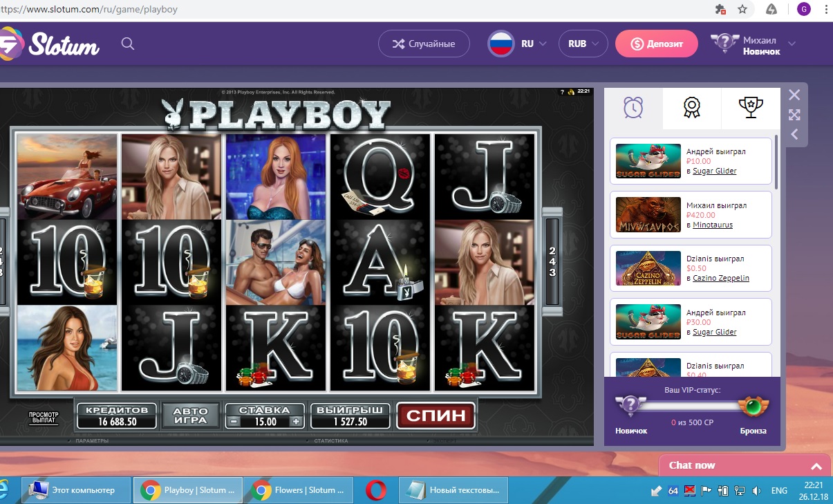This screenshot has width=833, height=504.
Task: Click the wins feed scrollbar
Action: tap(776, 162)
